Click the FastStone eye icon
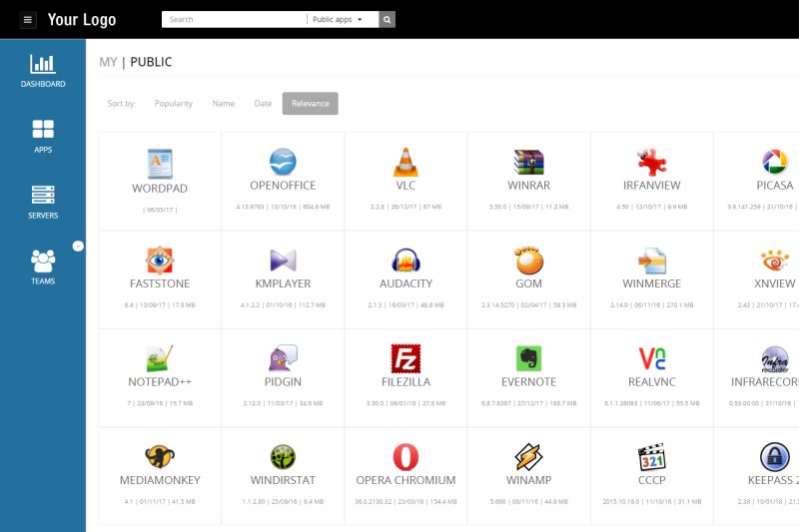This screenshot has width=799, height=532. coord(160,261)
